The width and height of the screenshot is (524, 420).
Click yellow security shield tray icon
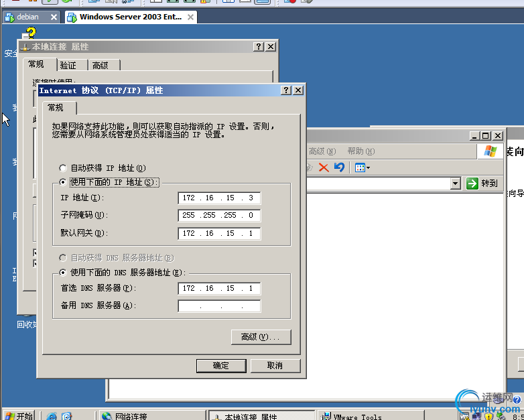[488, 417]
